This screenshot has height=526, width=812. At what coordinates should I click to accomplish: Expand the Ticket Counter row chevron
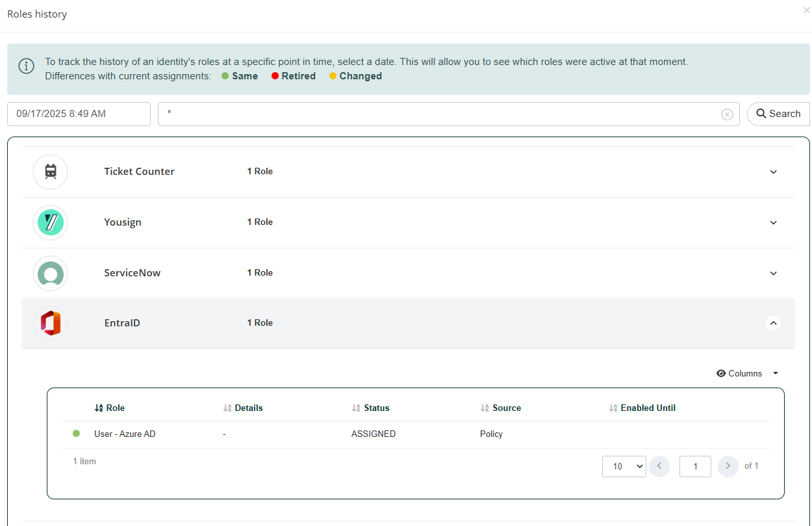[x=773, y=172]
